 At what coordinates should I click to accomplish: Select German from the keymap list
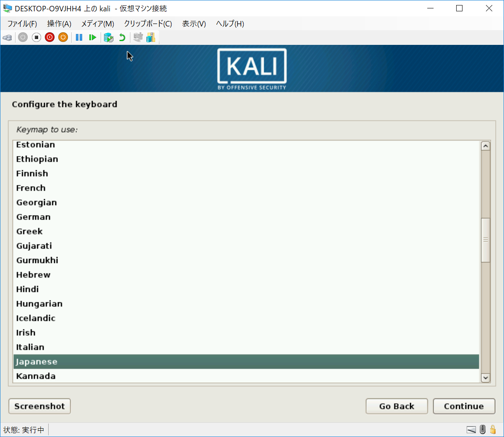(x=34, y=217)
